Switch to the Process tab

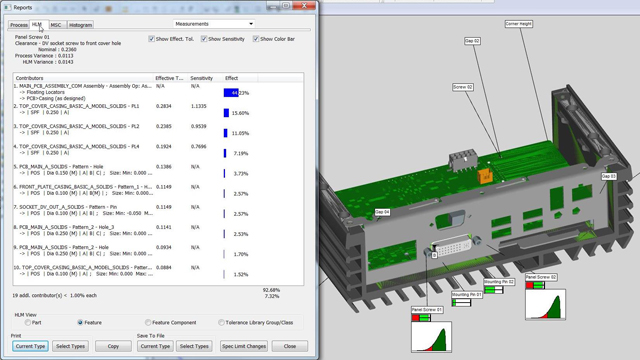[x=19, y=25]
